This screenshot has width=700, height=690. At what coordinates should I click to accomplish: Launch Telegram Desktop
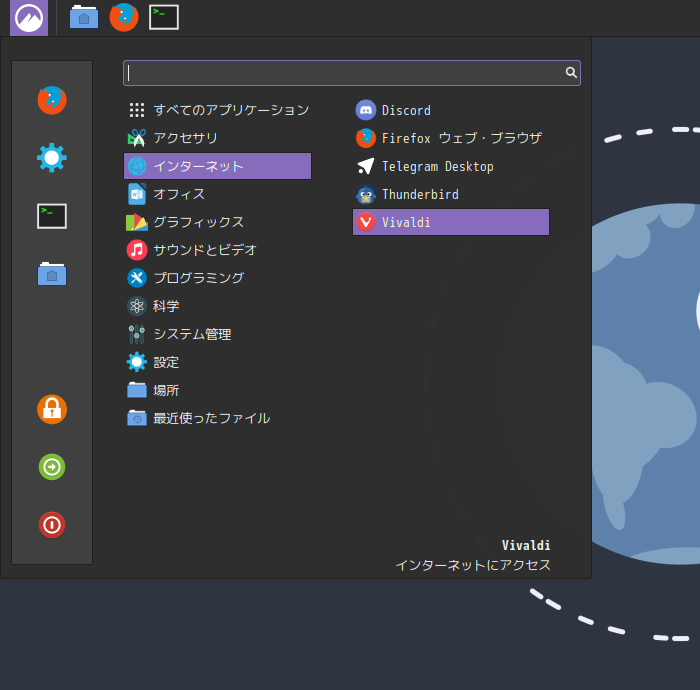point(451,166)
